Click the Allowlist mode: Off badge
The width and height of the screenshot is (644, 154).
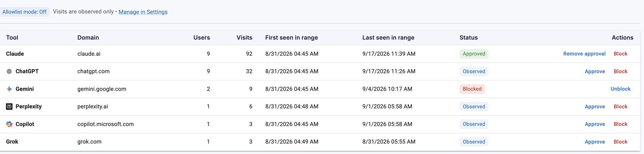24,12
